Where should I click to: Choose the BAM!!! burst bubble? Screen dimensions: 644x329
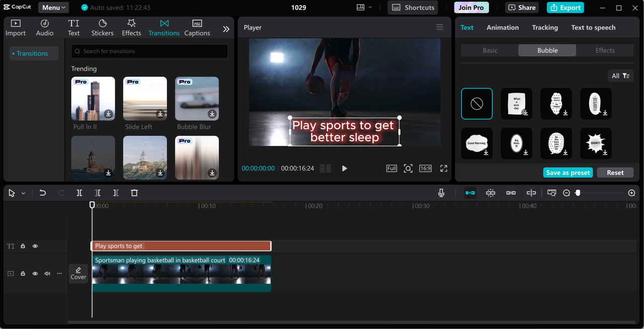click(596, 144)
